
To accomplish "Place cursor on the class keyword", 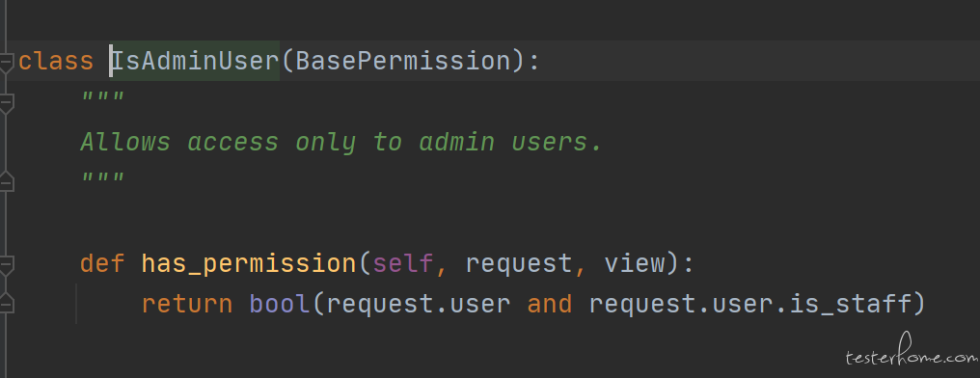I will 56,61.
